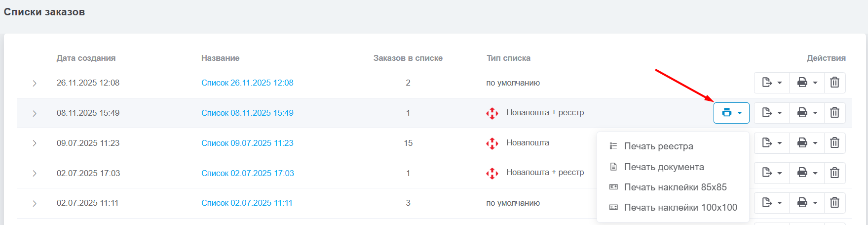Viewport: 868px width, 225px height.
Task: Delete the list dated 08.11.2025 15:49
Action: point(834,113)
